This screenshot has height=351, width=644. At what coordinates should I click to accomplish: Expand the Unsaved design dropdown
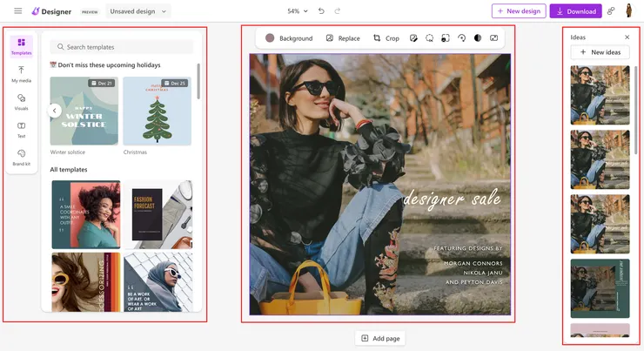(x=138, y=11)
